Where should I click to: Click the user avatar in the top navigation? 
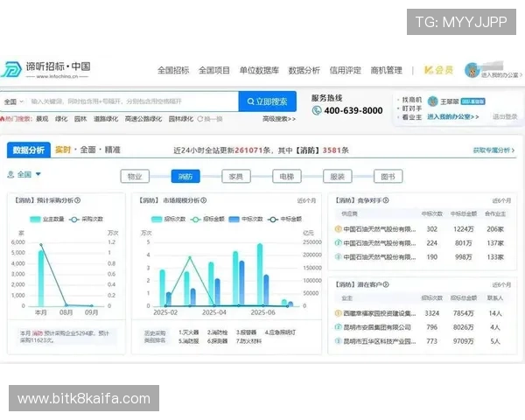[472, 70]
